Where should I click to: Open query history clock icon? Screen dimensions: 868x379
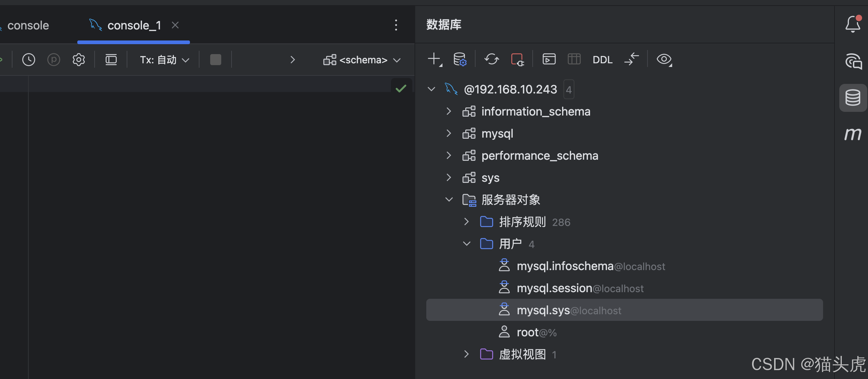point(28,60)
